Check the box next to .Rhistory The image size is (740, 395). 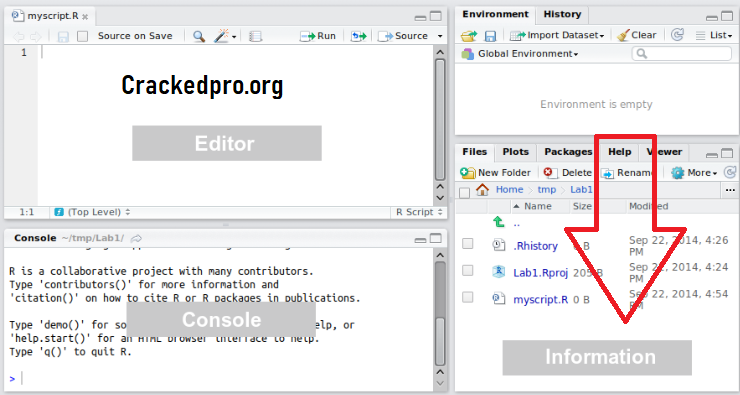(x=467, y=244)
